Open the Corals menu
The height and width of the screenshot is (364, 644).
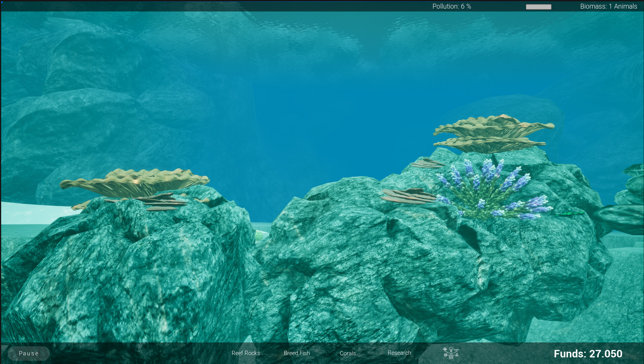click(348, 354)
